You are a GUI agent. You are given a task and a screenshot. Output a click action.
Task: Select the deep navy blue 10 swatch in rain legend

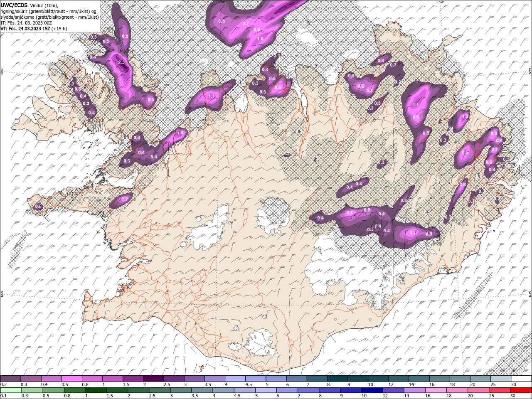[371, 390]
